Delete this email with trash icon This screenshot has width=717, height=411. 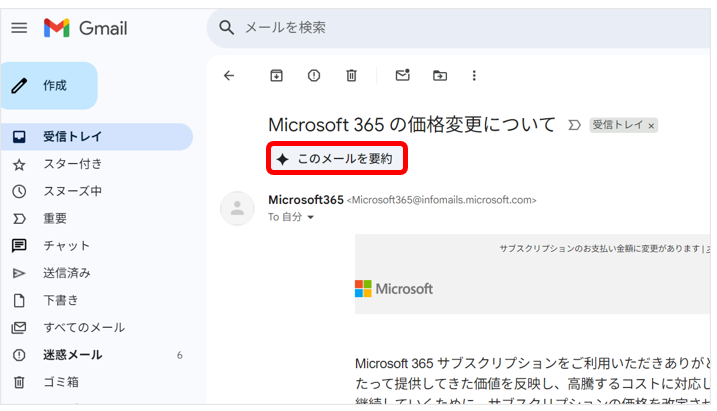(x=351, y=75)
